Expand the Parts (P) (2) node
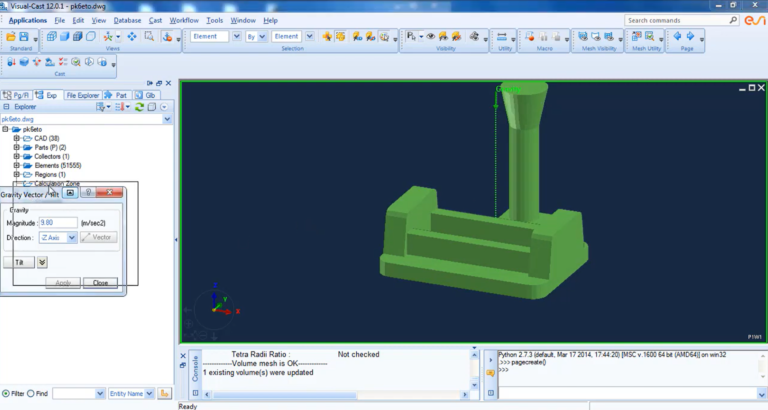This screenshot has width=768, height=410. (16, 147)
